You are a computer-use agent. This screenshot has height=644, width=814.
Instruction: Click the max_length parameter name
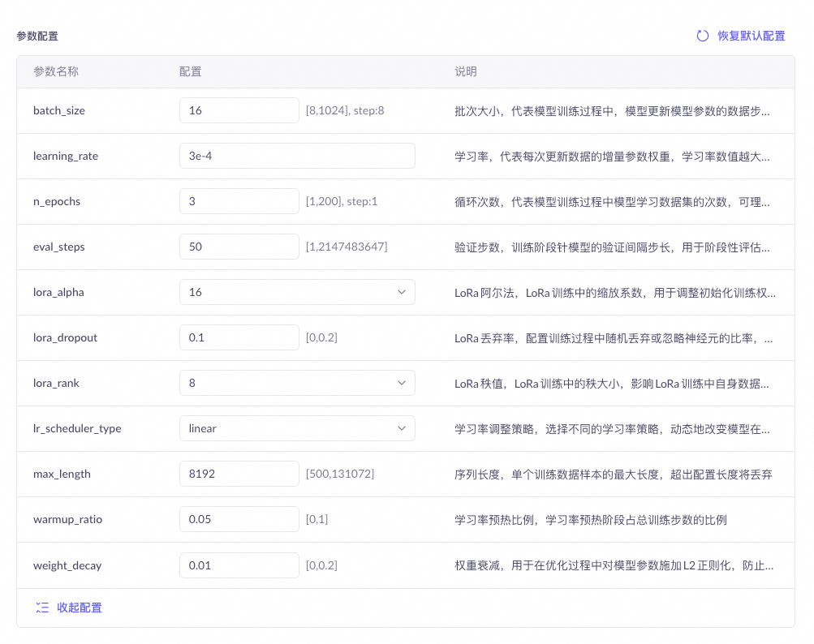[62, 474]
